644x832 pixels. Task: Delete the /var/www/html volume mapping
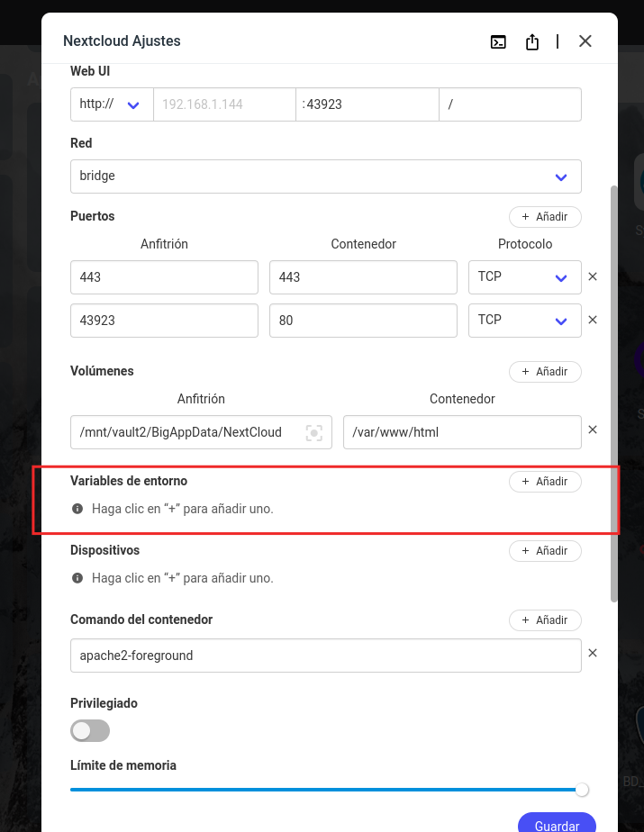593,430
